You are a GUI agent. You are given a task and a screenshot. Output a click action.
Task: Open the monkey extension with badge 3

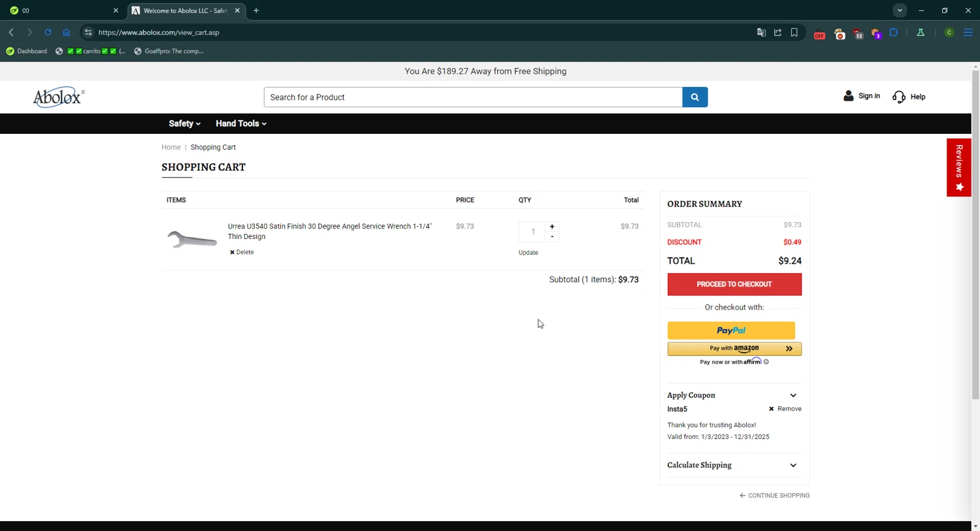point(876,33)
